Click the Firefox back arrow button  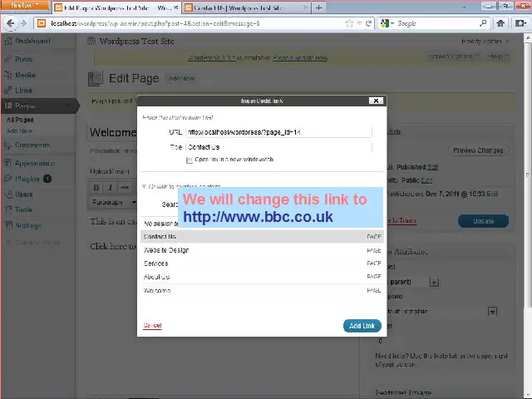(x=11, y=23)
